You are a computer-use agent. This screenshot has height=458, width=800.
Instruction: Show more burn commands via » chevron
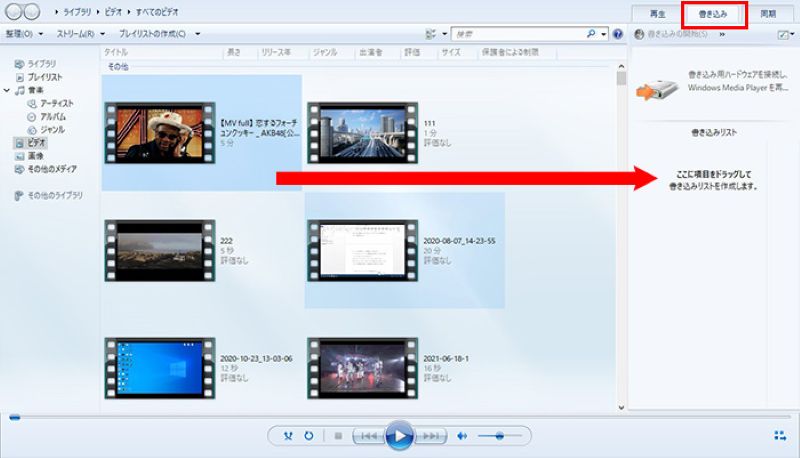(722, 34)
